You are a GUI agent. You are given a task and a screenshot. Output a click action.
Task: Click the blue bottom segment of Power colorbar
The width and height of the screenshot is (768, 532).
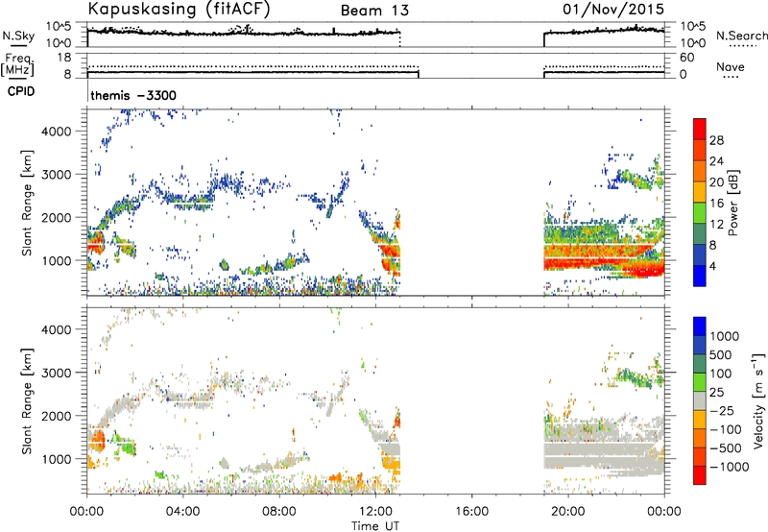pos(700,276)
